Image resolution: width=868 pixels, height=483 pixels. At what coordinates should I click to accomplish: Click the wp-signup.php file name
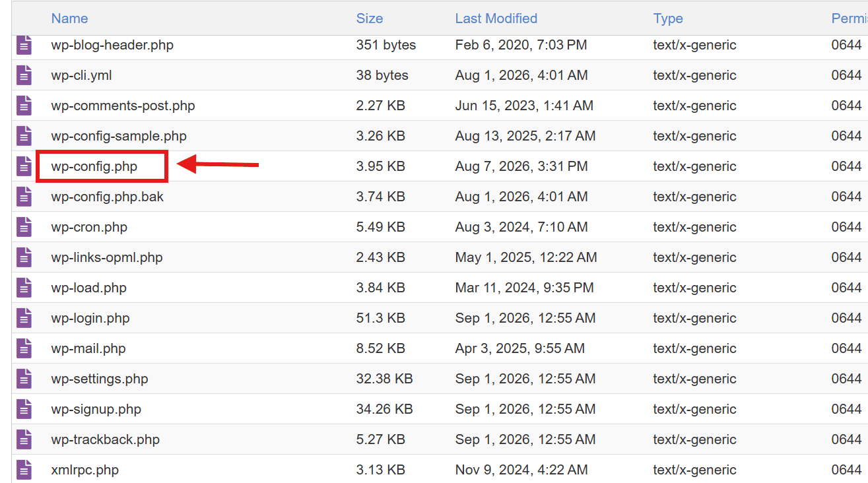click(x=96, y=409)
